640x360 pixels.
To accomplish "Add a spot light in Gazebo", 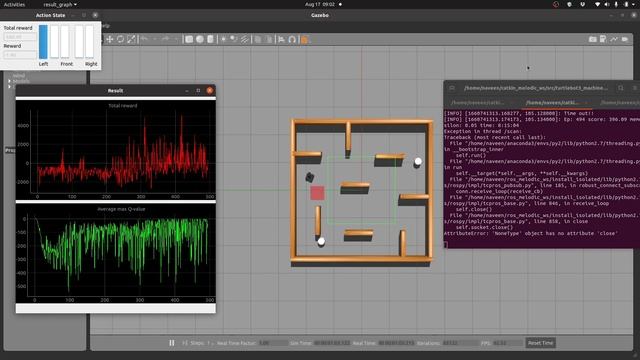I will (233, 39).
